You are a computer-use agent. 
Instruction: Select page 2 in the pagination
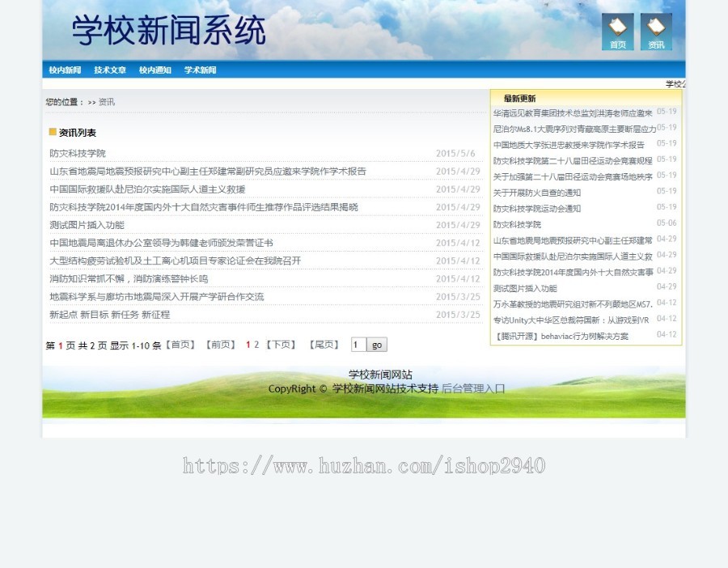(256, 344)
